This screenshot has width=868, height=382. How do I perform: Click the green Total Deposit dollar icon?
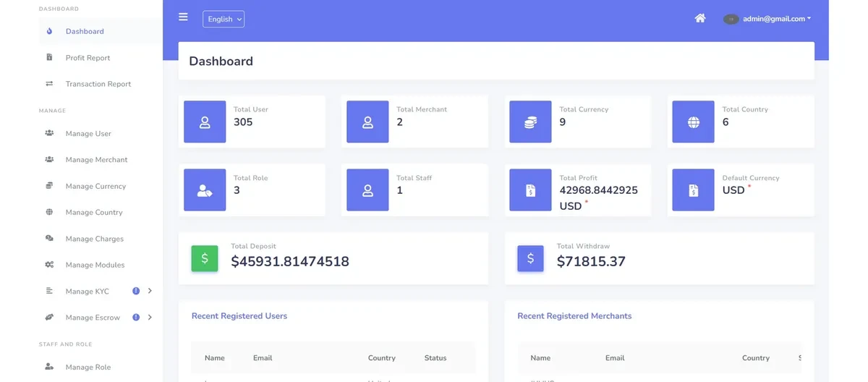click(x=205, y=258)
